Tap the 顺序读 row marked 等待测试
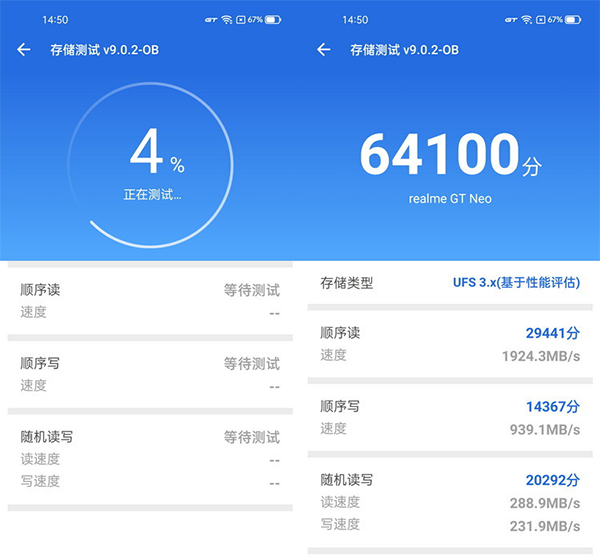This screenshot has height=558, width=600. 150,300
